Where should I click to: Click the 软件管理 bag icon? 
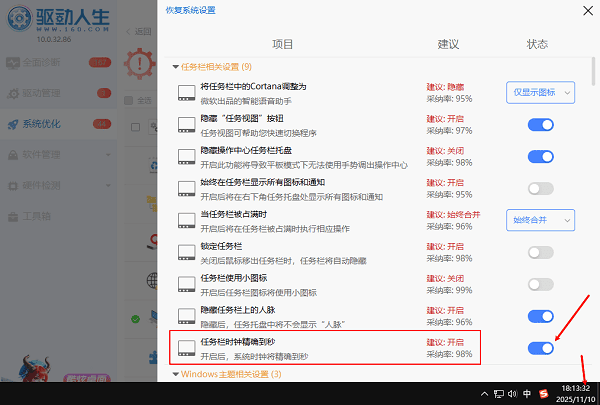(13, 155)
